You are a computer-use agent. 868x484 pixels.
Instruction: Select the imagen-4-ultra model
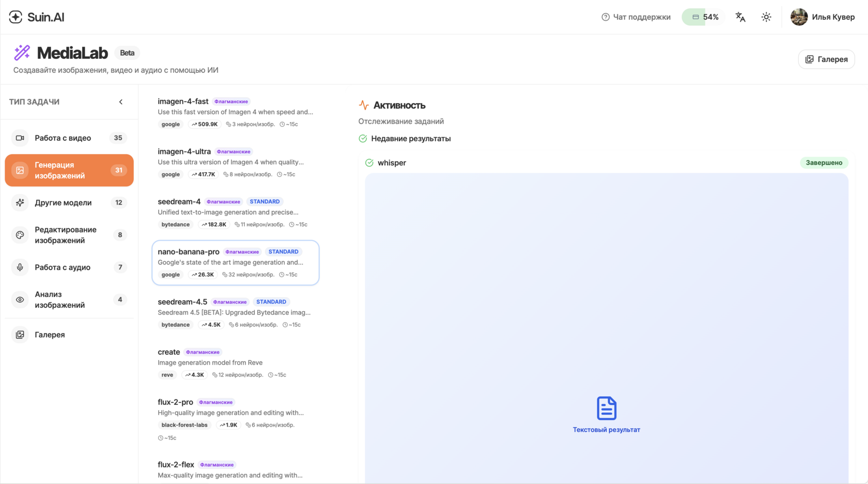236,163
